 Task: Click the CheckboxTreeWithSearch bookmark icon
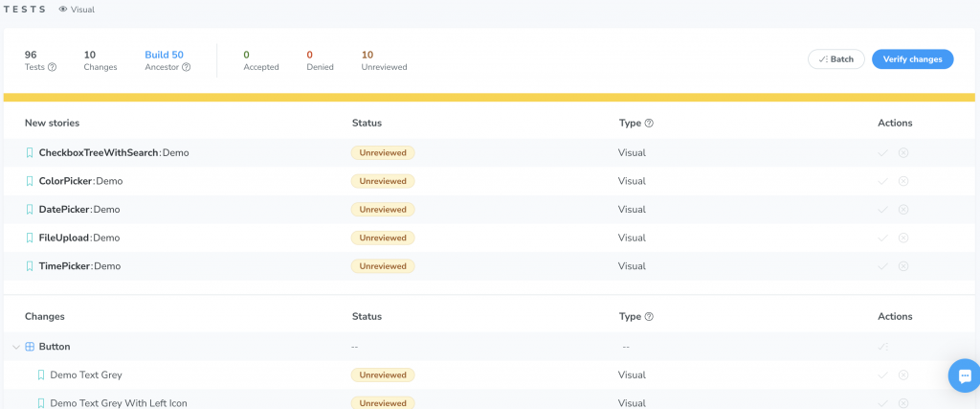[x=30, y=152]
